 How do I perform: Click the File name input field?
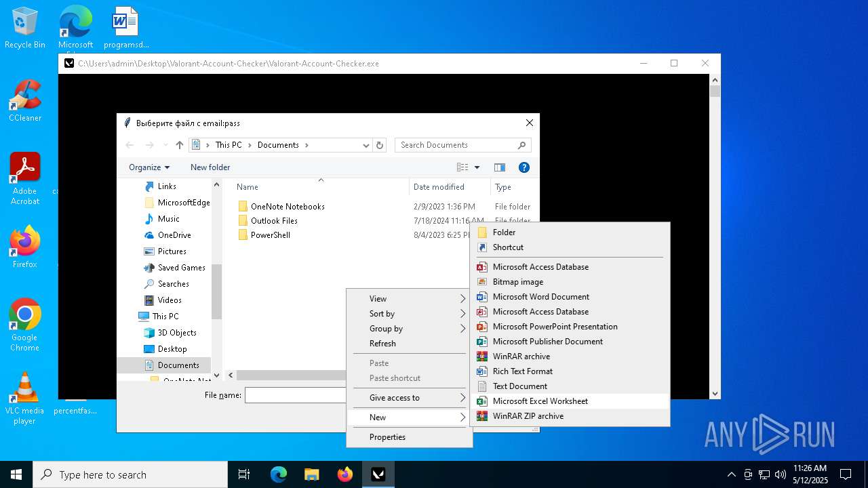point(296,395)
